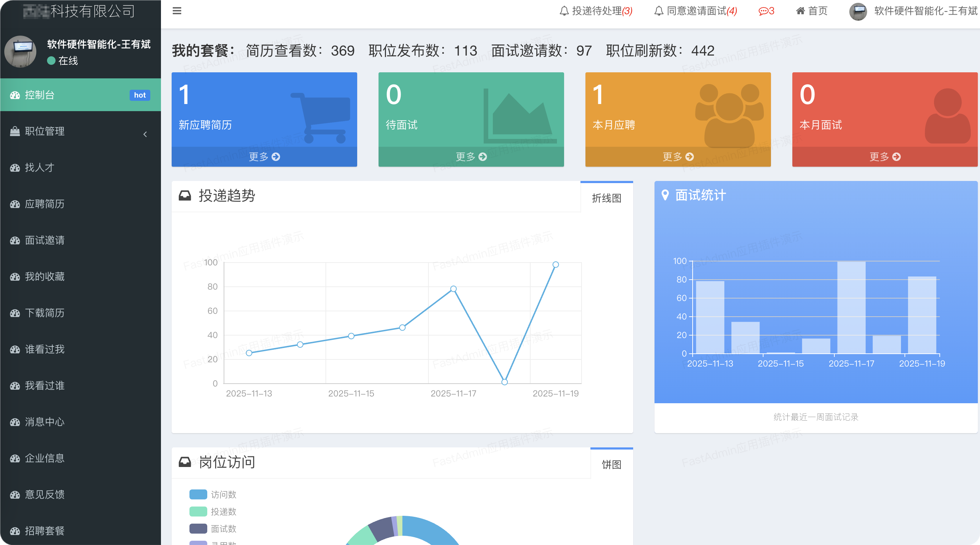Select the 控制台 dashboard icon in sidebar
Viewport: 980px width, 545px height.
15,95
